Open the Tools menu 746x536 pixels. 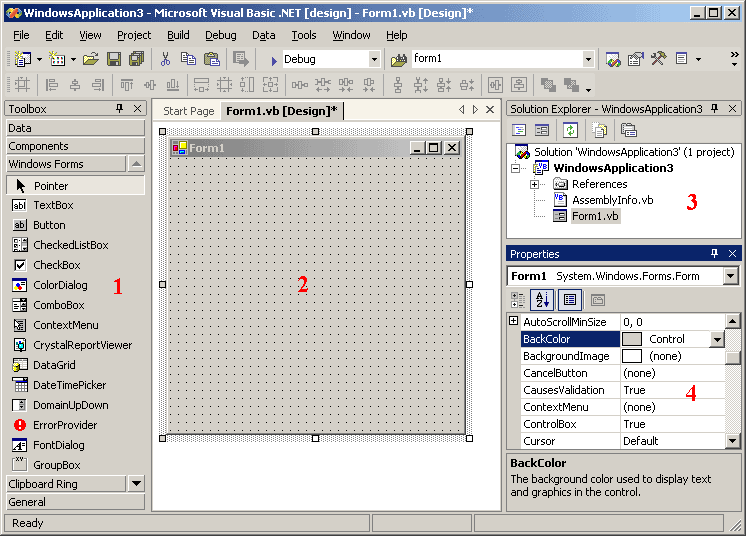click(x=304, y=35)
